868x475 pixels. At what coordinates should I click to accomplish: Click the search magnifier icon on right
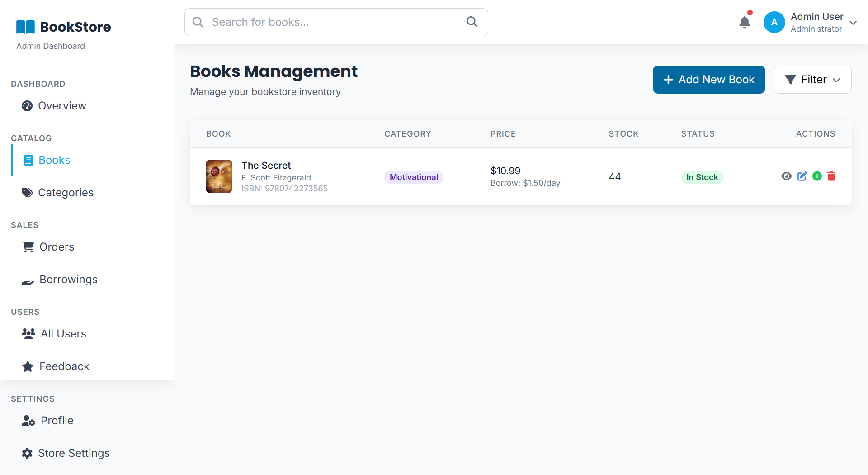click(x=472, y=22)
